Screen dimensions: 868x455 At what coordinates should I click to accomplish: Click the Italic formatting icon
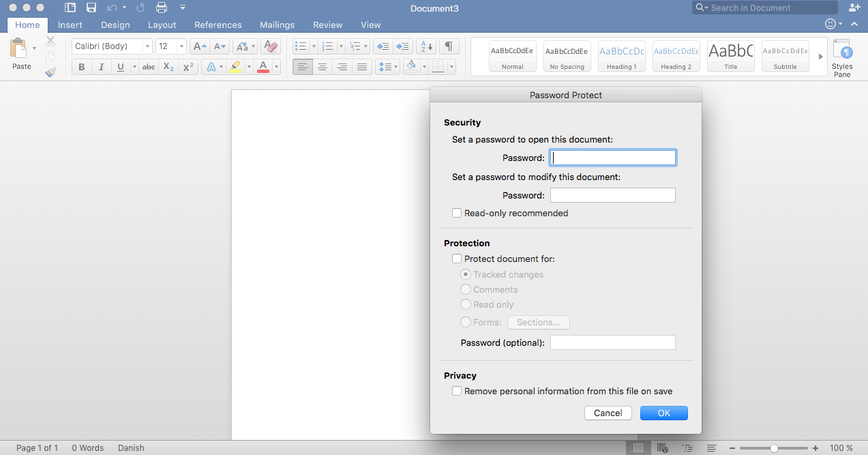[x=101, y=67]
